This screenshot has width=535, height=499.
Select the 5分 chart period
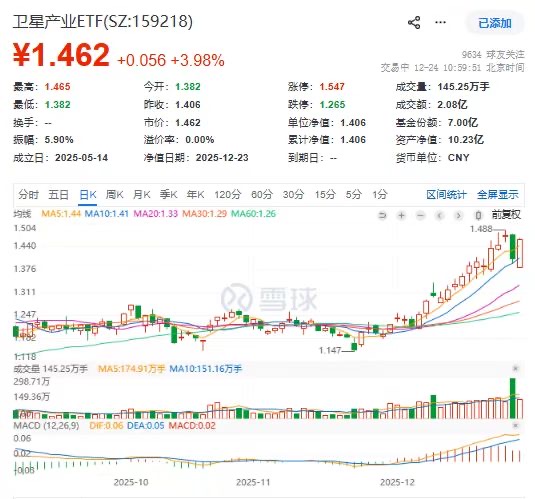[x=353, y=195]
